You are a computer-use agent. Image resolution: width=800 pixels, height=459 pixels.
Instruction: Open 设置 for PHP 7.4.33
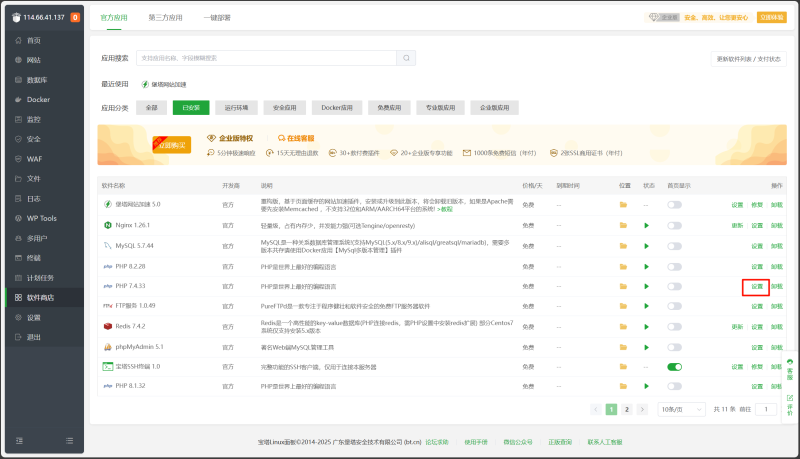(x=757, y=287)
